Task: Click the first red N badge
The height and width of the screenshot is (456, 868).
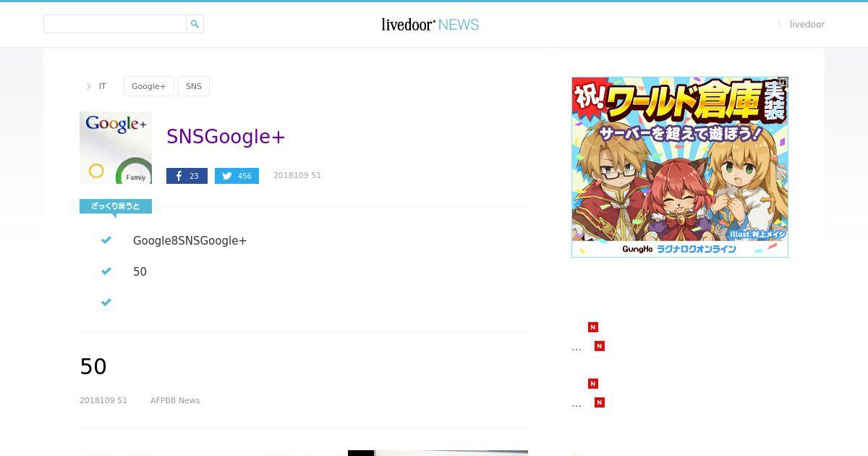Action: point(593,327)
